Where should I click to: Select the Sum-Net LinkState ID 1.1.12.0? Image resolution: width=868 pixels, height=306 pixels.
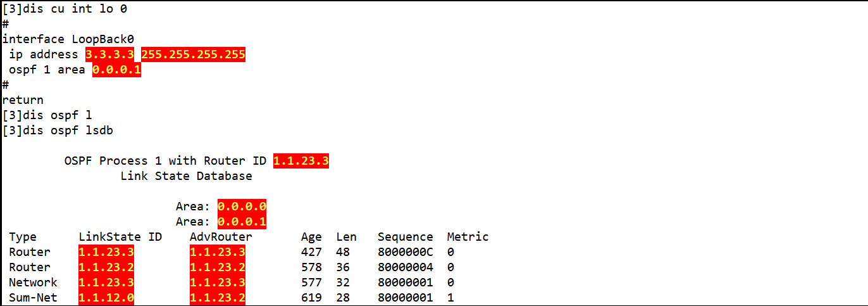[x=106, y=298]
